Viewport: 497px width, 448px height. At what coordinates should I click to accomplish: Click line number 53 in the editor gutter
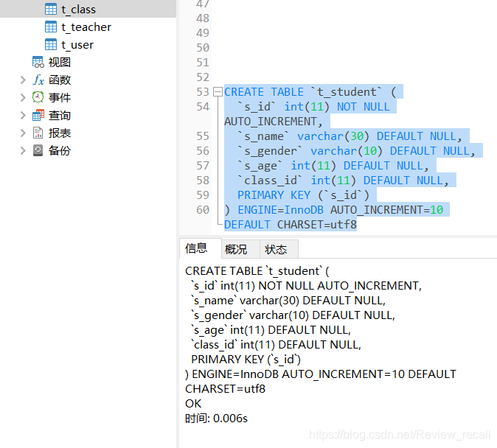point(203,92)
